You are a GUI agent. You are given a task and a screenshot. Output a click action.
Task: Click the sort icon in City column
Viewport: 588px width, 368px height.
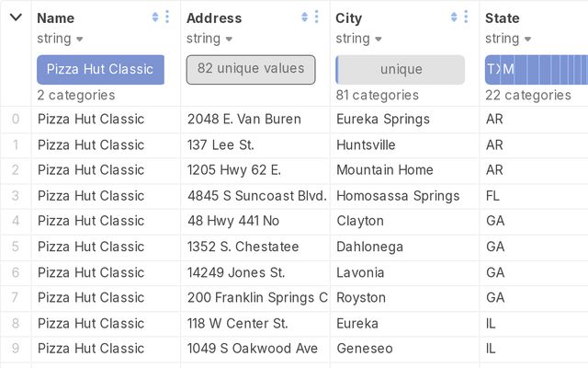point(454,17)
